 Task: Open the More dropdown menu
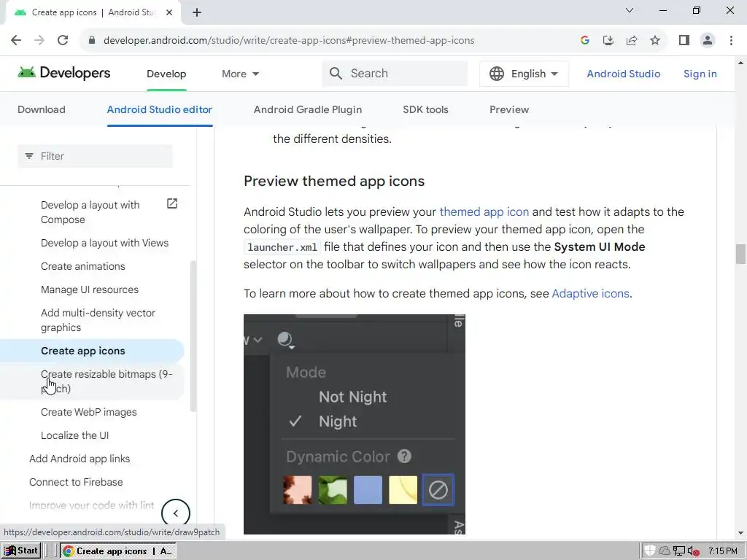(240, 74)
